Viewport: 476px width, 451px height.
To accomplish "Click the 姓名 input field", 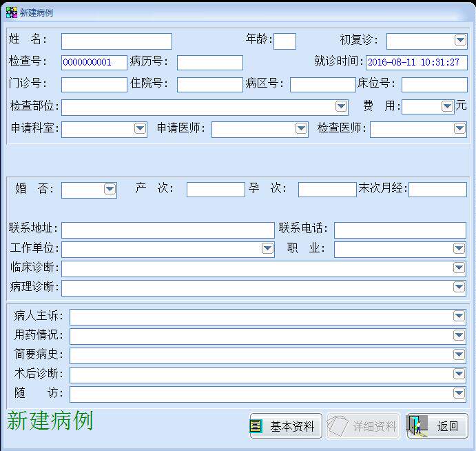I will [116, 41].
